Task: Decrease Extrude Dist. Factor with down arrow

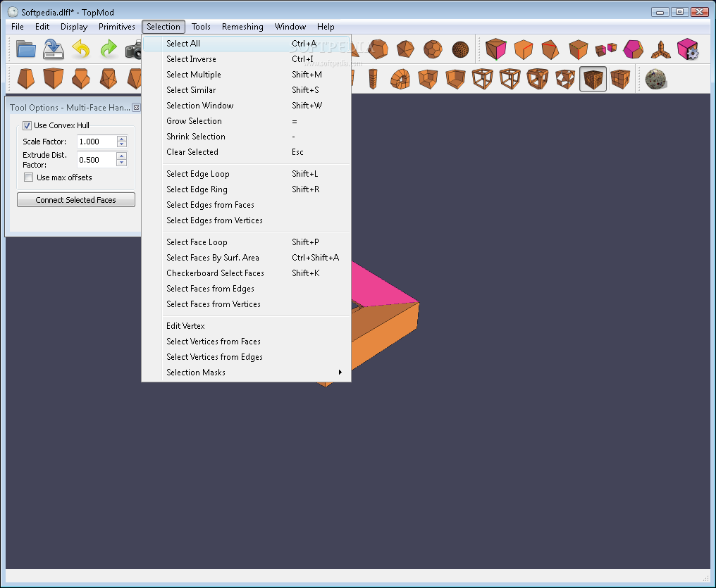Action: (121, 163)
